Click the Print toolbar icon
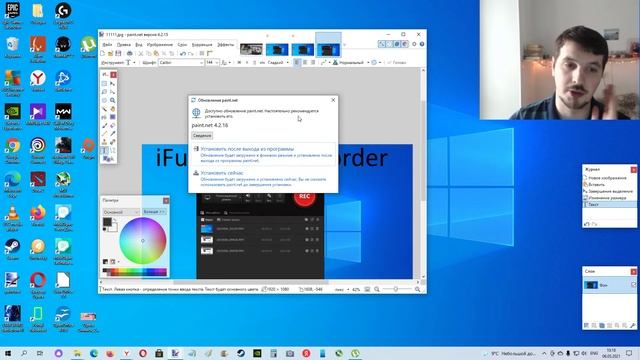This screenshot has height=360, width=640. pyautogui.click(x=129, y=53)
